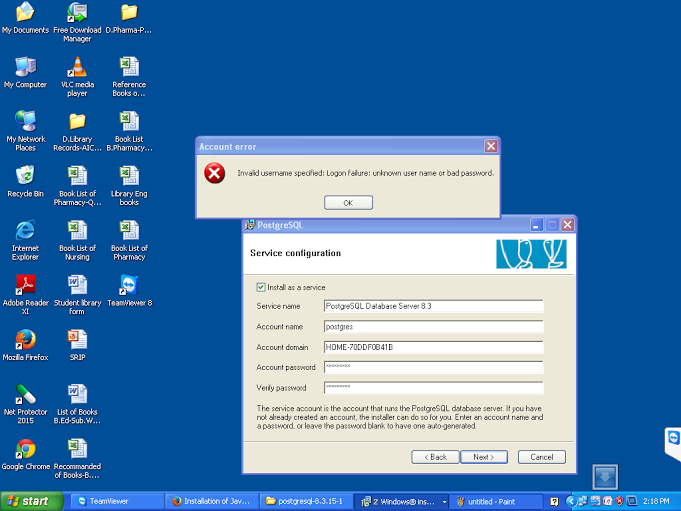Viewport: 681px width, 511px height.
Task: Click the Windows Start button
Action: point(28,501)
